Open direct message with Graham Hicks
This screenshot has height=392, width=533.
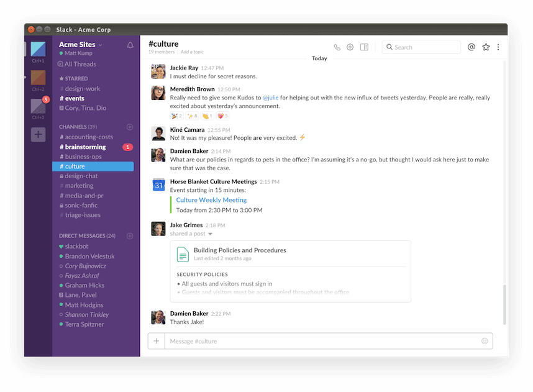coord(81,285)
